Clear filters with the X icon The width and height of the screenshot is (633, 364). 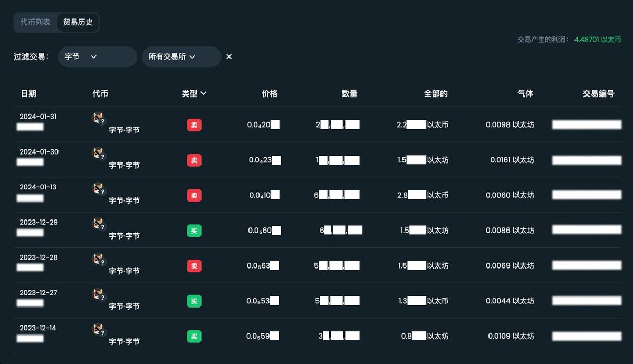(229, 56)
